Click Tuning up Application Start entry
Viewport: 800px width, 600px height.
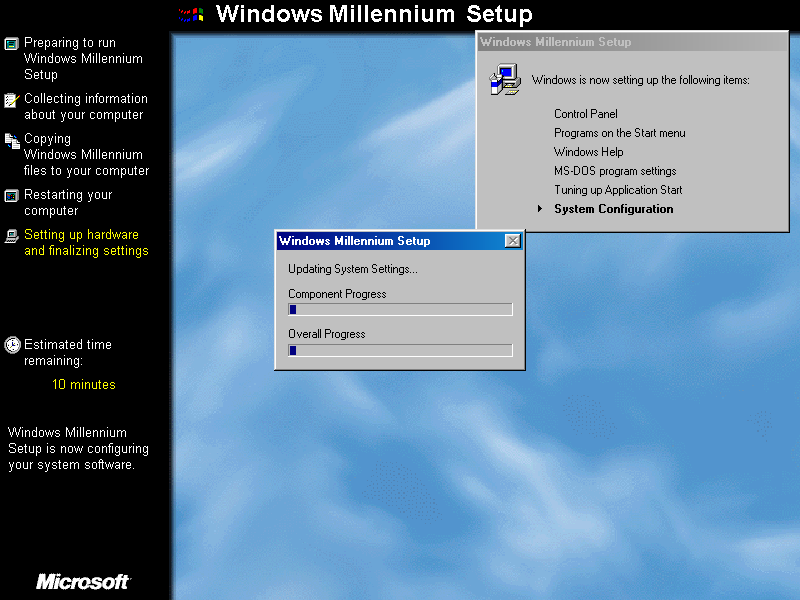click(x=618, y=190)
